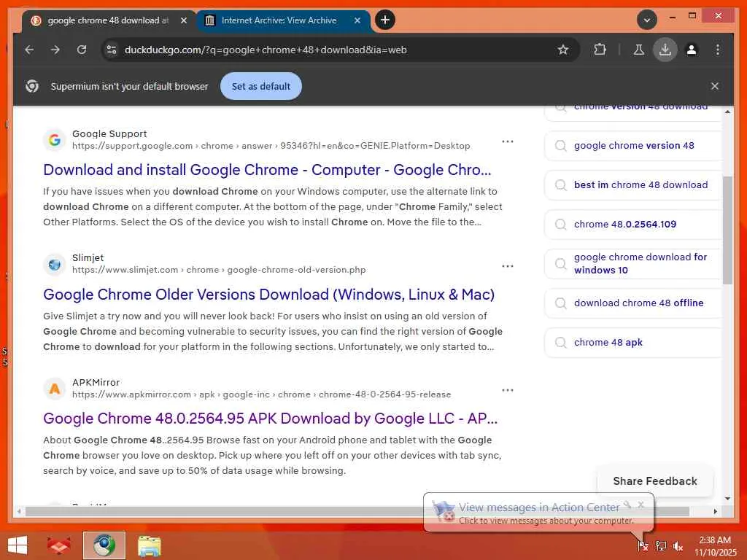Reload the current page
This screenshot has height=560, width=747.
pos(82,50)
